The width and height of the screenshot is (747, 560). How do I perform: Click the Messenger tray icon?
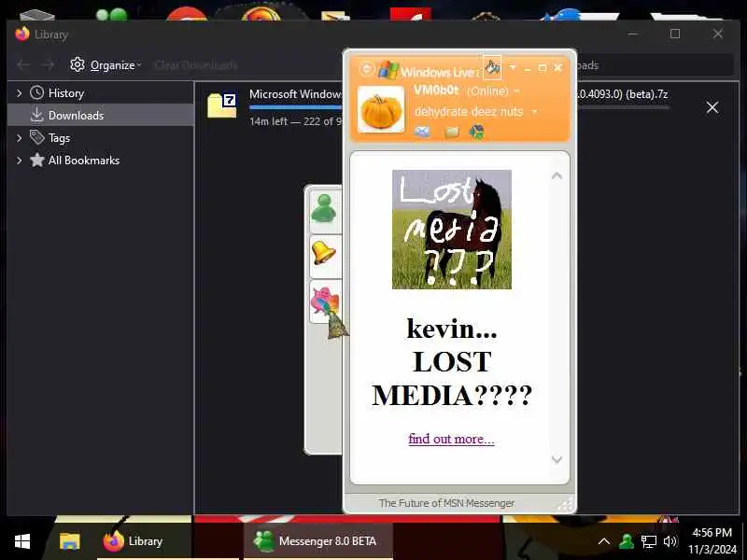pyautogui.click(x=626, y=541)
